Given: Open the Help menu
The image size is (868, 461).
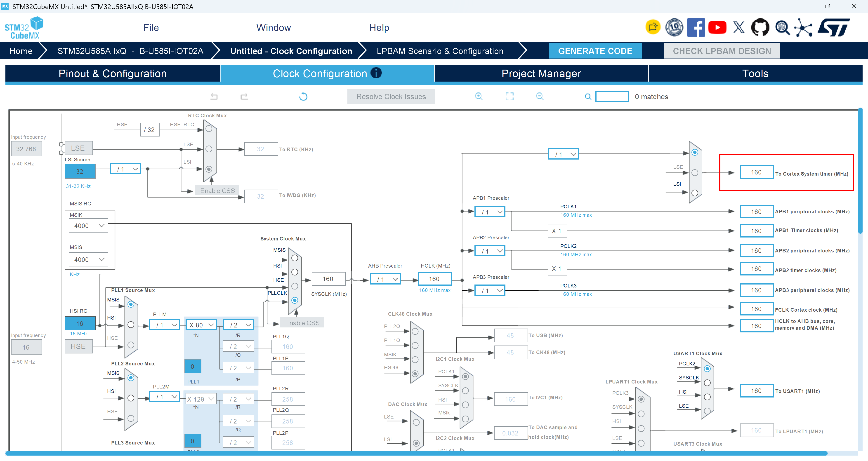Looking at the screenshot, I should click(379, 28).
